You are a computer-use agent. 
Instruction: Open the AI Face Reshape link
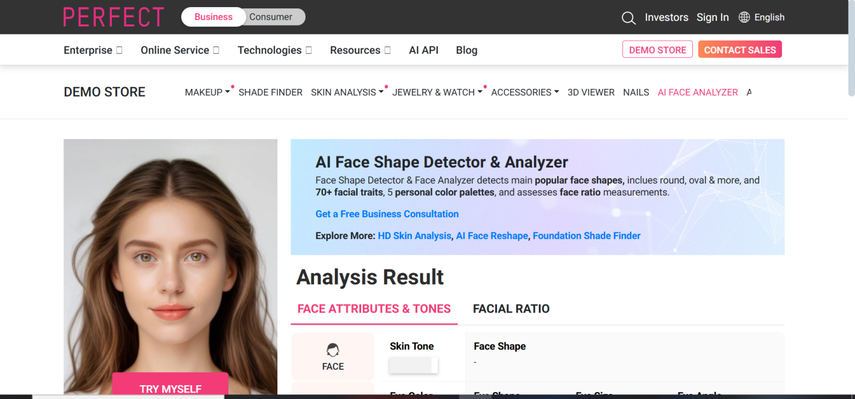coord(492,235)
